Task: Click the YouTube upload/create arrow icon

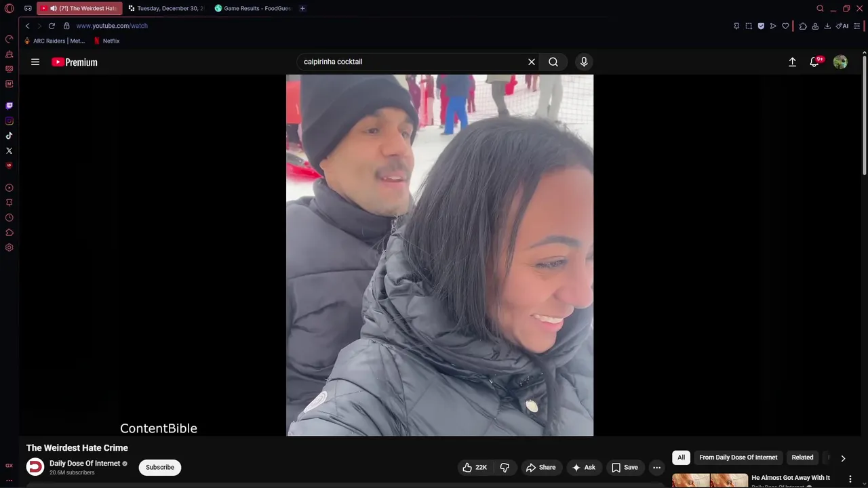Action: pyautogui.click(x=792, y=62)
